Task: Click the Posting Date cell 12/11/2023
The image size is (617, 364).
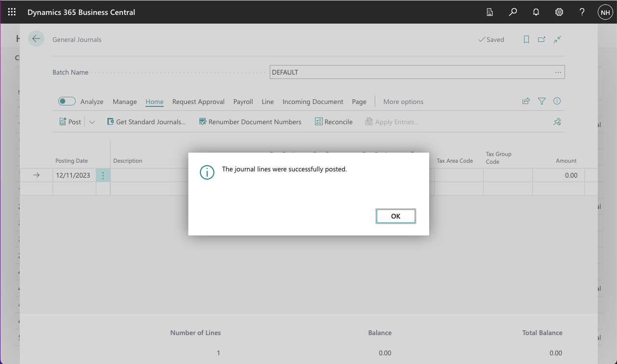Action: click(x=74, y=175)
